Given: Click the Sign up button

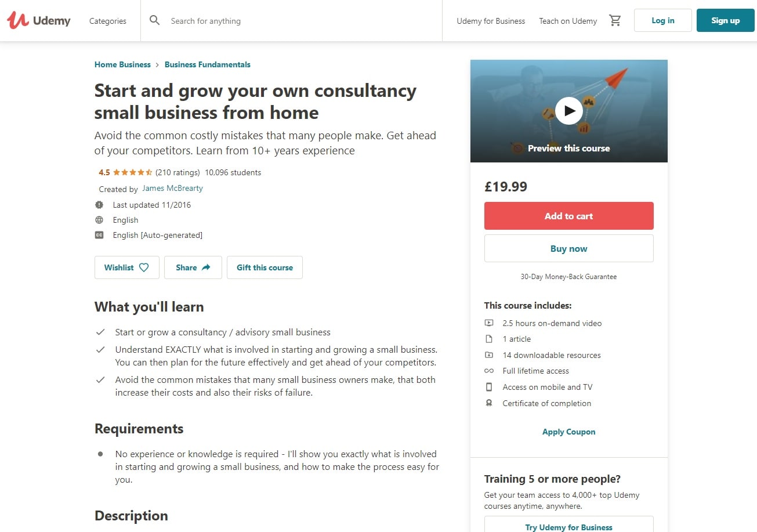Looking at the screenshot, I should [725, 20].
